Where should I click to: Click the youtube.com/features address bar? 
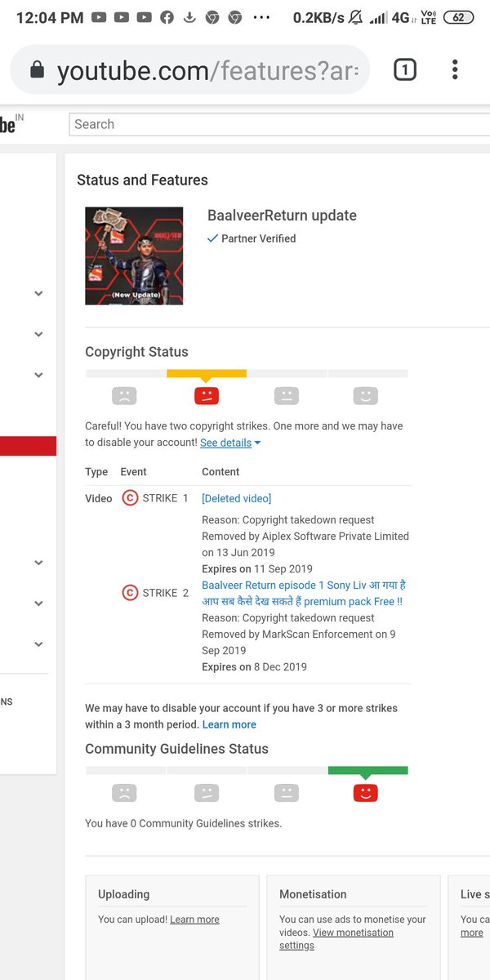[189, 70]
